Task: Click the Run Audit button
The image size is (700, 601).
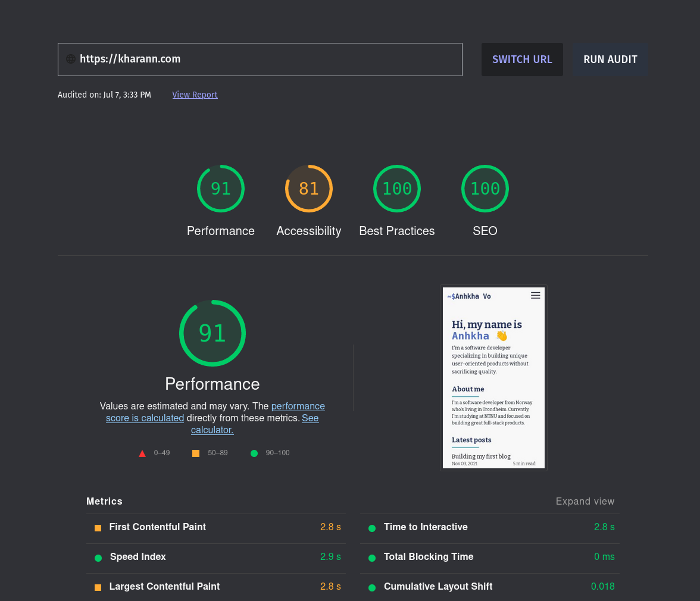Action: point(610,60)
